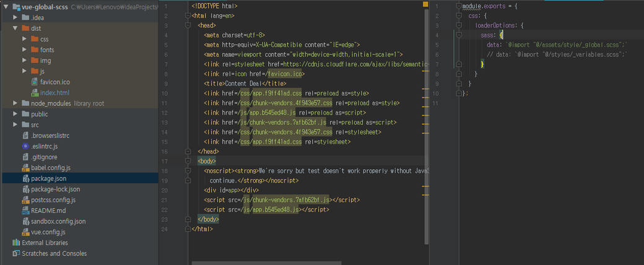Click the External Libraries icon

16,243
